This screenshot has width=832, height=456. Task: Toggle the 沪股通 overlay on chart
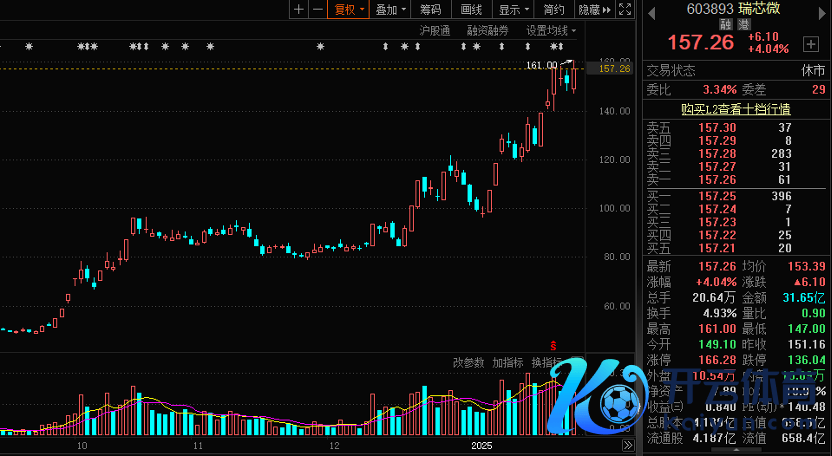(434, 31)
